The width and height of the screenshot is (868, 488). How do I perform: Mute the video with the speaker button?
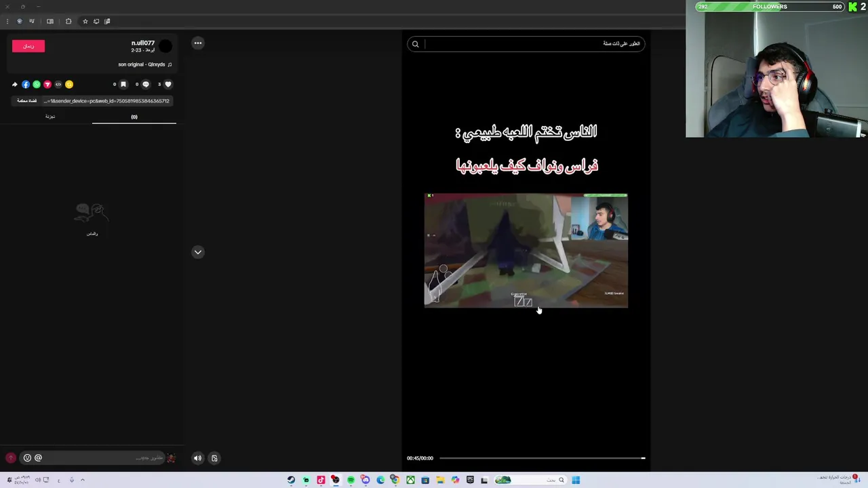197,458
